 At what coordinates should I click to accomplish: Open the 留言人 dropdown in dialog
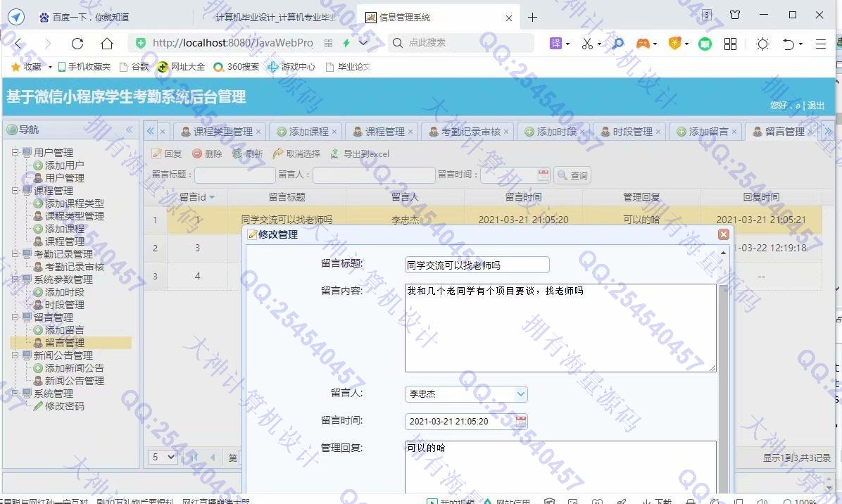(520, 394)
